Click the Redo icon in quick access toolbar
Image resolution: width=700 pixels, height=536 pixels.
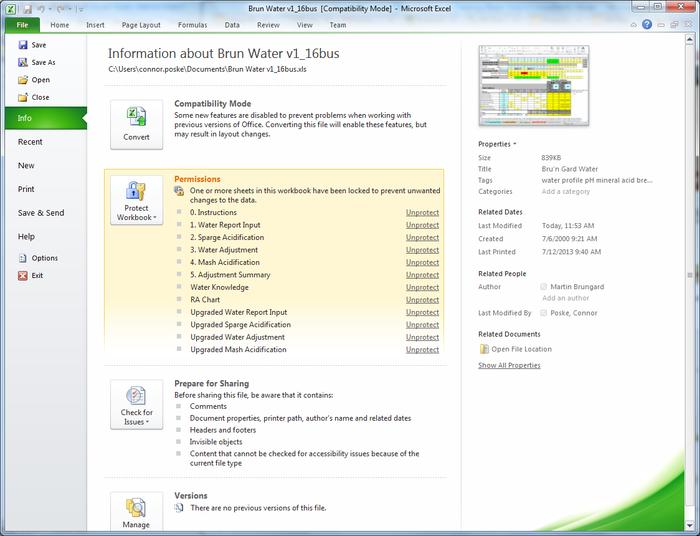coord(59,8)
